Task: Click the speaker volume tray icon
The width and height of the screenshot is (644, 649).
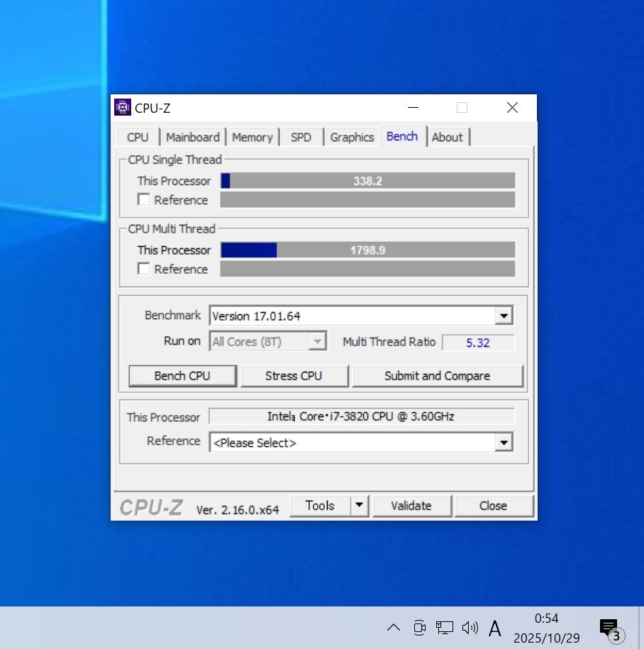Action: [x=470, y=627]
